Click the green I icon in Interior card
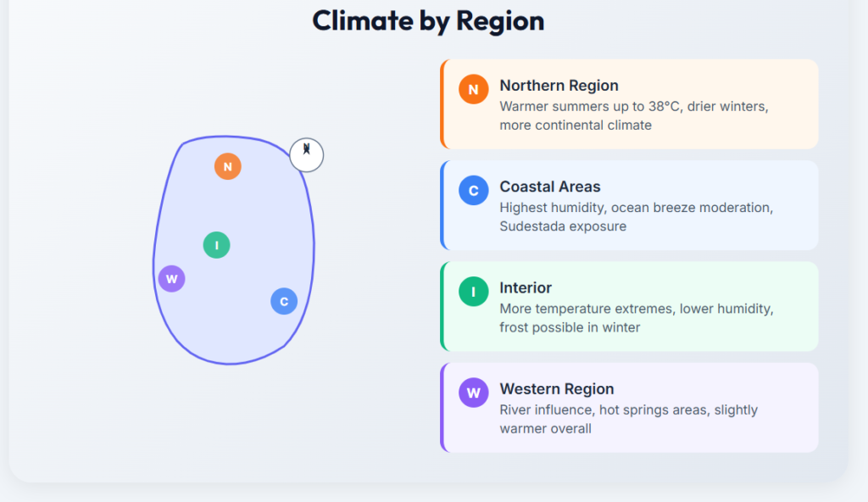Viewport: 868px width, 502px height. pos(473,291)
